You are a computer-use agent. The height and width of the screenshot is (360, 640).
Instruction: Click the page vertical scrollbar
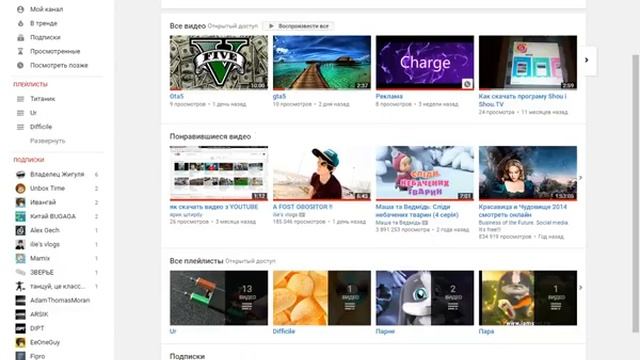tap(636, 193)
